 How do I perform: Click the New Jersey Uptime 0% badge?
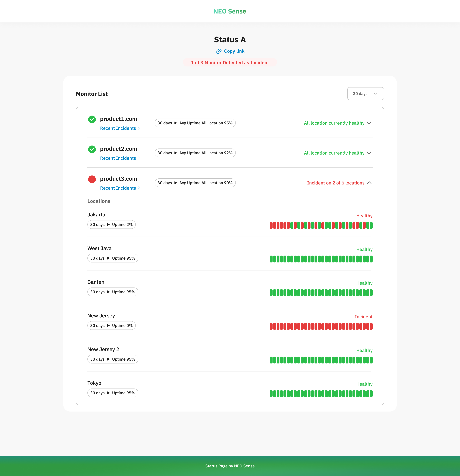click(x=111, y=325)
